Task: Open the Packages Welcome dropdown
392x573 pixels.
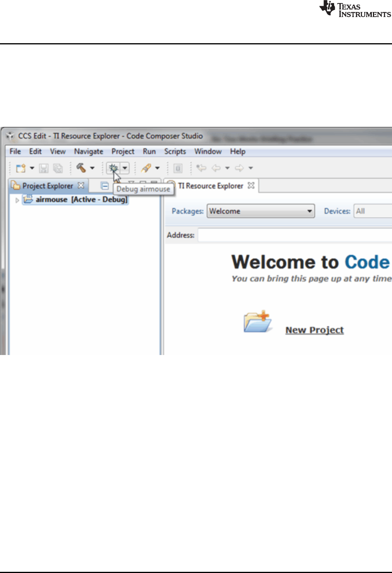Action: point(261,211)
